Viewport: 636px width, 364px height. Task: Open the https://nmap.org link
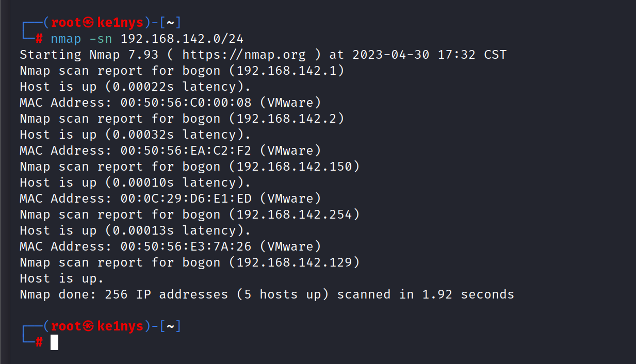tap(243, 55)
